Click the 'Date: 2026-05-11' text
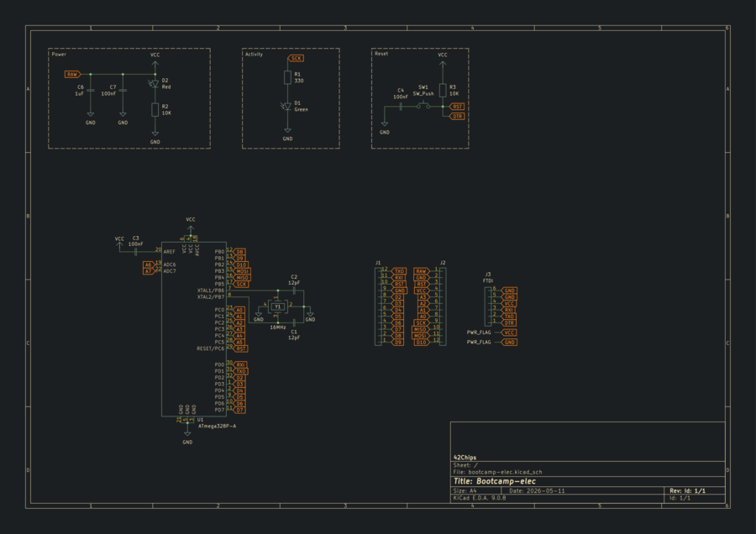The width and height of the screenshot is (756, 534). (x=537, y=491)
